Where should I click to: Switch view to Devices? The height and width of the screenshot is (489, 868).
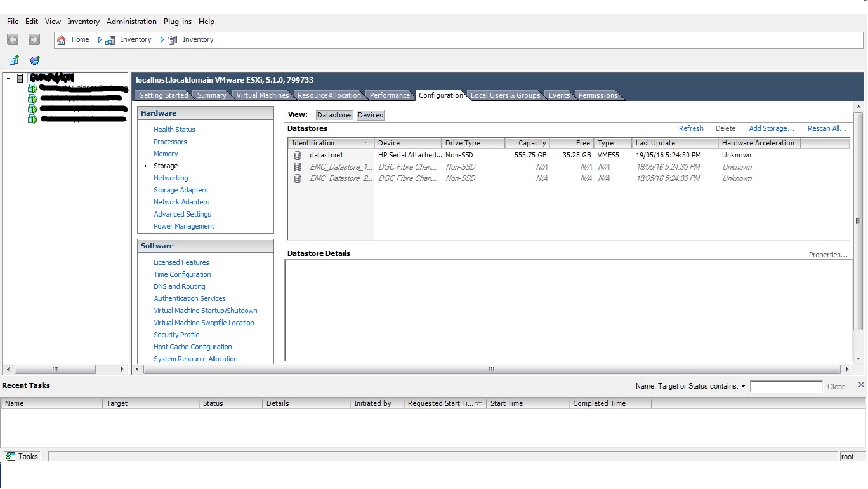click(370, 115)
